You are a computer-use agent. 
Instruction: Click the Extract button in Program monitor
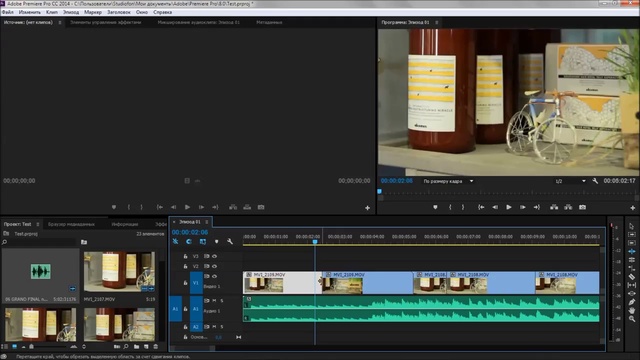[568, 207]
